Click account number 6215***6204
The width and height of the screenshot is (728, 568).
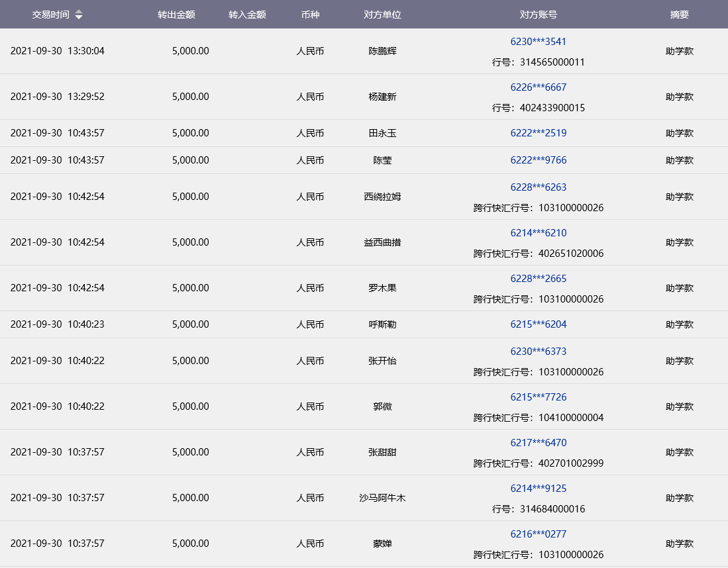(x=538, y=324)
